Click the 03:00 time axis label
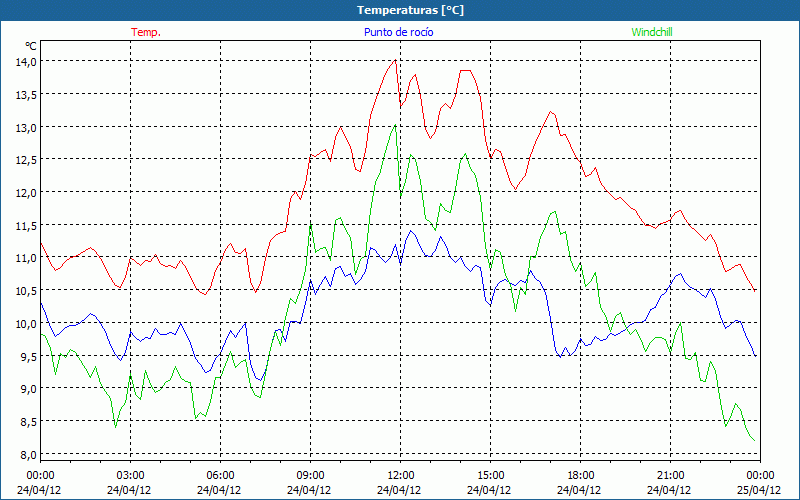The height and width of the screenshot is (500, 800). pos(131,476)
